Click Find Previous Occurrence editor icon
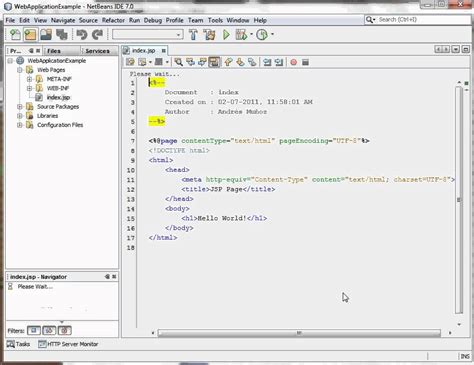 190,62
